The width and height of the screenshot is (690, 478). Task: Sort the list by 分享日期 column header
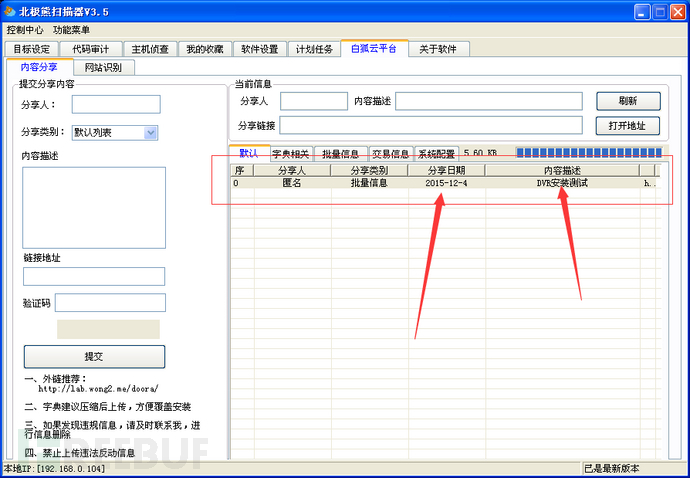446,170
